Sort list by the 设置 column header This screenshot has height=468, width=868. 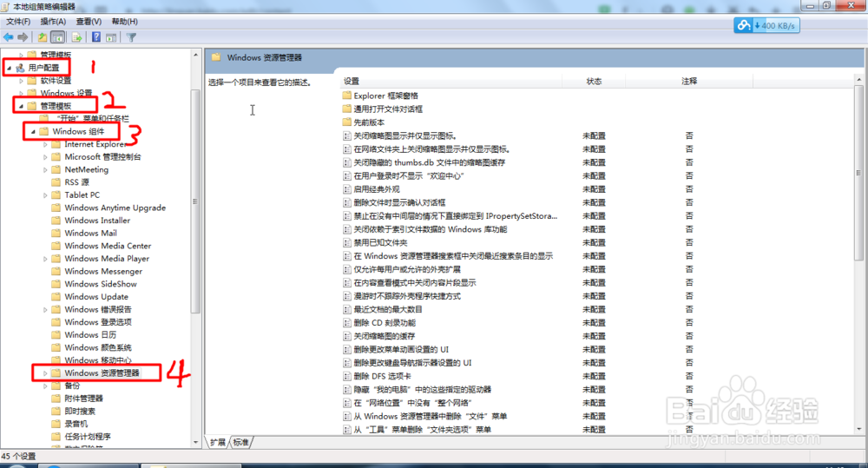(x=451, y=81)
